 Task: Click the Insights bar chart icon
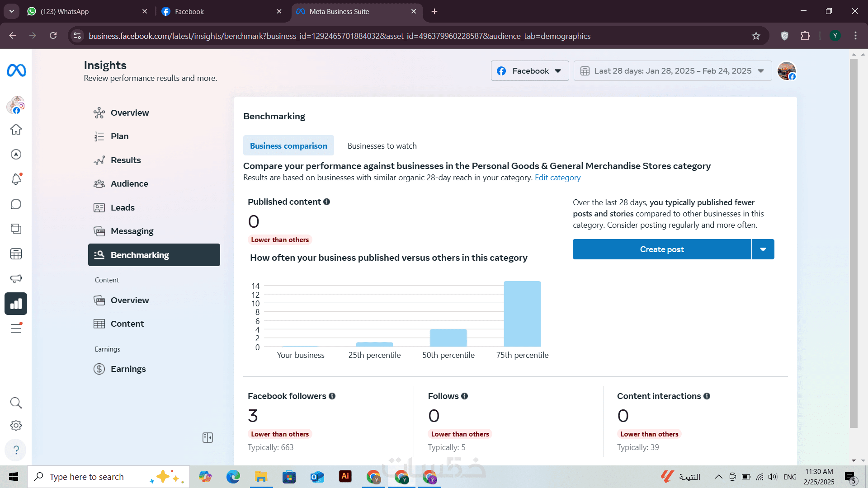click(16, 304)
